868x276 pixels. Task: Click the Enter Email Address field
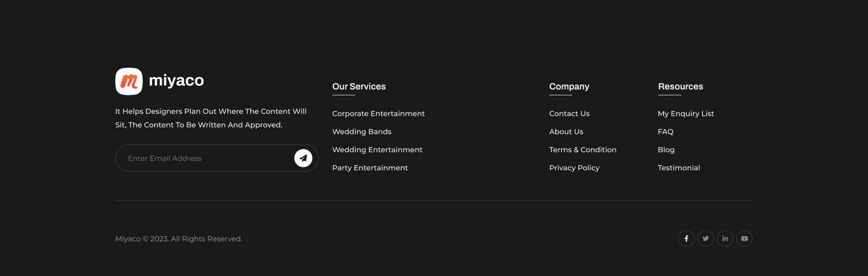coord(206,158)
